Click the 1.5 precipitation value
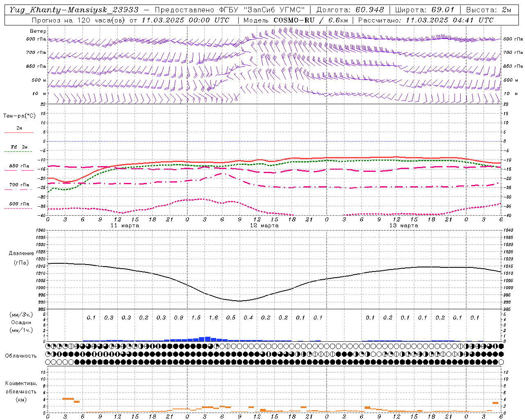The width and height of the screenshot is (525, 420). (x=196, y=317)
